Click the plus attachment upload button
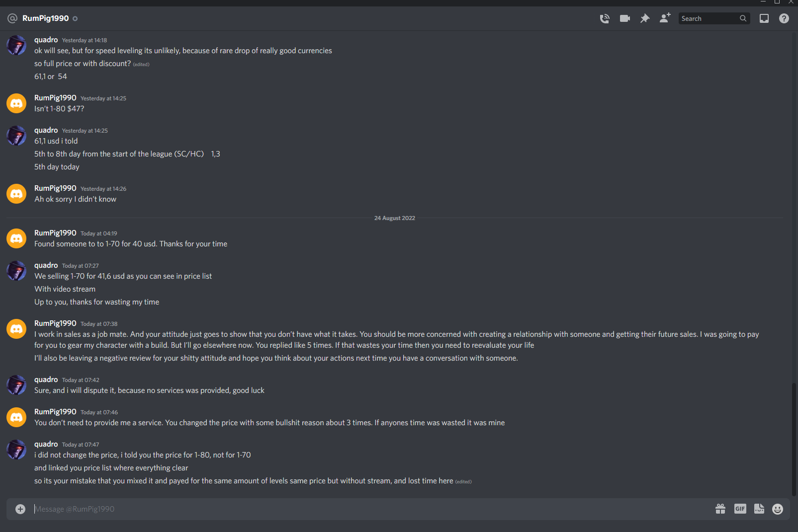The image size is (798, 532). [x=20, y=509]
